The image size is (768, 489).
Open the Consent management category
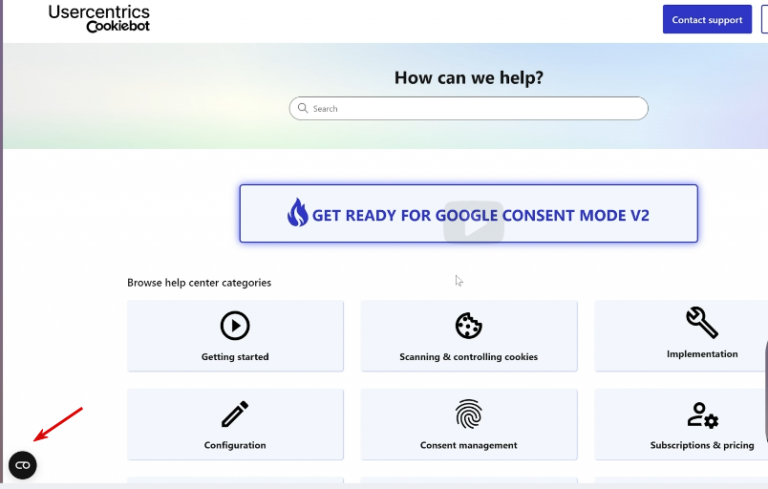click(469, 424)
